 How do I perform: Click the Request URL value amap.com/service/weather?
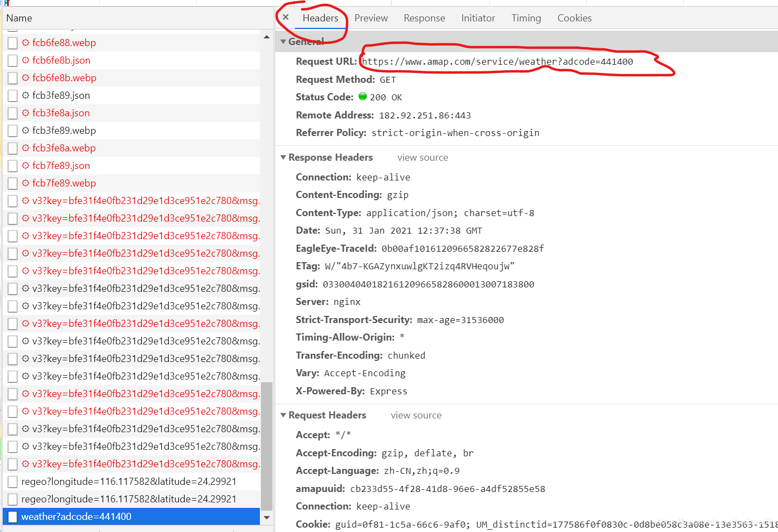(497, 61)
